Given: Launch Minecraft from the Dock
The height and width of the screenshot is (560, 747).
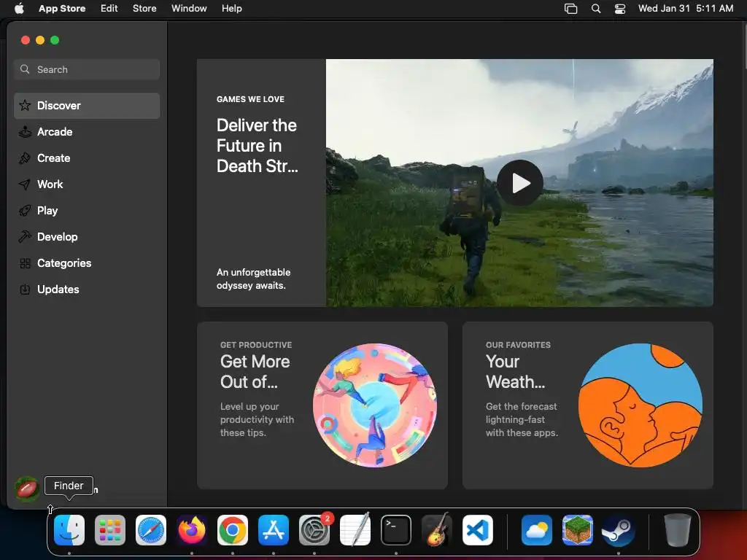Looking at the screenshot, I should (578, 530).
